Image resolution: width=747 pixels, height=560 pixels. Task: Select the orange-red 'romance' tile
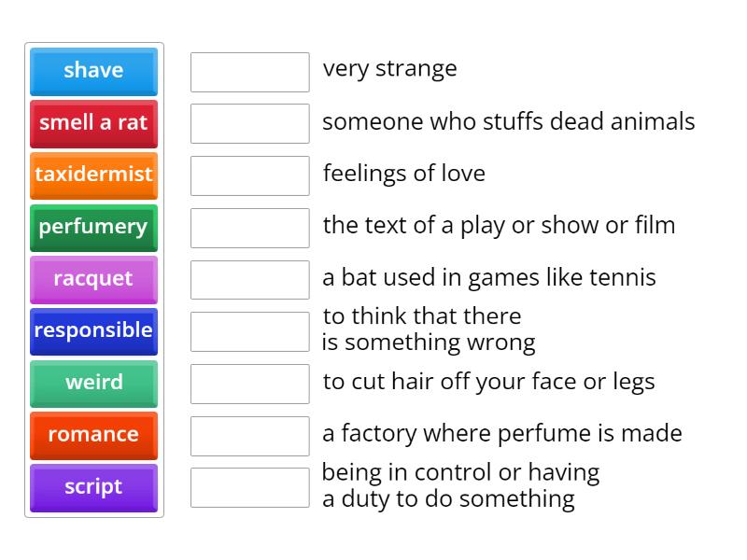(93, 435)
